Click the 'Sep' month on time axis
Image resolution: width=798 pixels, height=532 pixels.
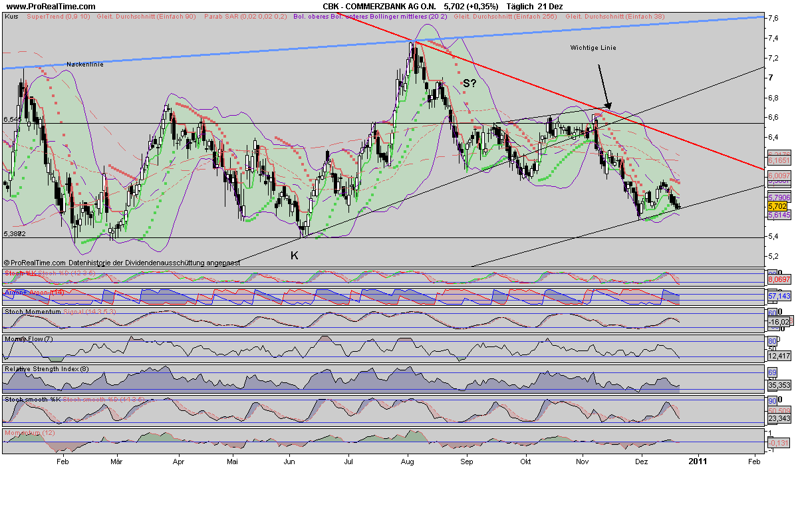[467, 460]
